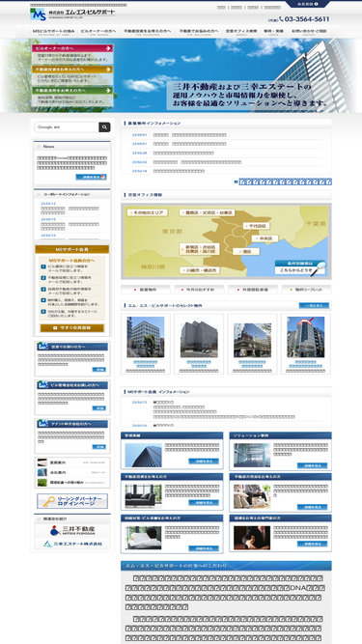
Task: Click the arrow on the green banner
Action: coord(108,91)
